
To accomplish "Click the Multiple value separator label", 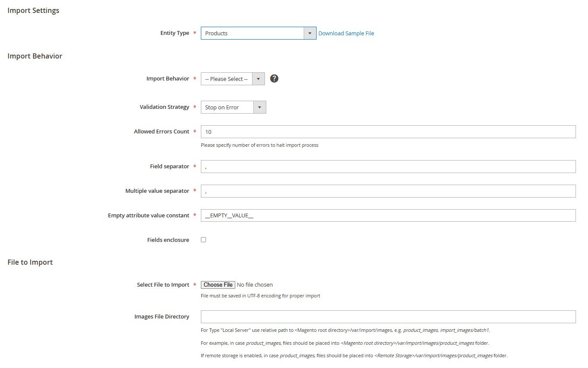I will 157,191.
